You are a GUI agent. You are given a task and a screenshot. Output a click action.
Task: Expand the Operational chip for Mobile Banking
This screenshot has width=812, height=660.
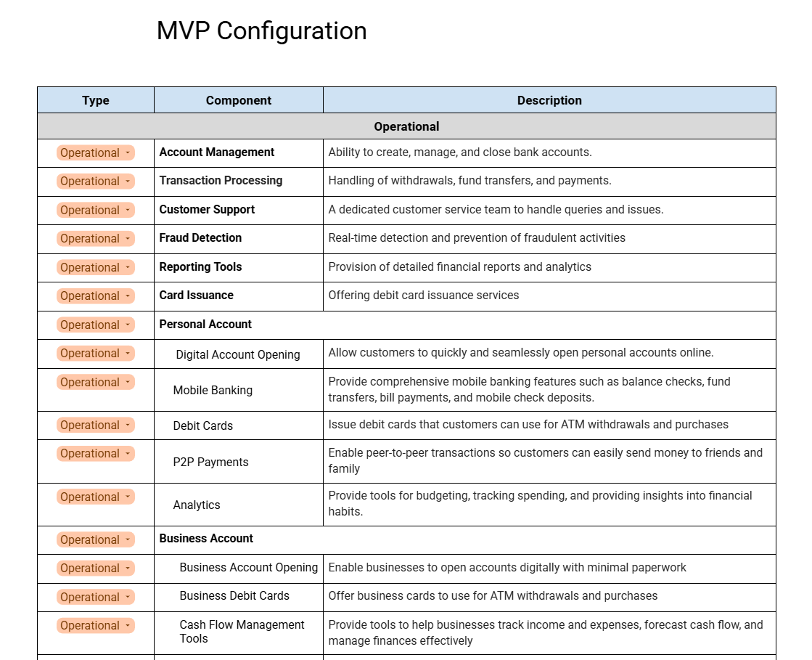point(96,383)
